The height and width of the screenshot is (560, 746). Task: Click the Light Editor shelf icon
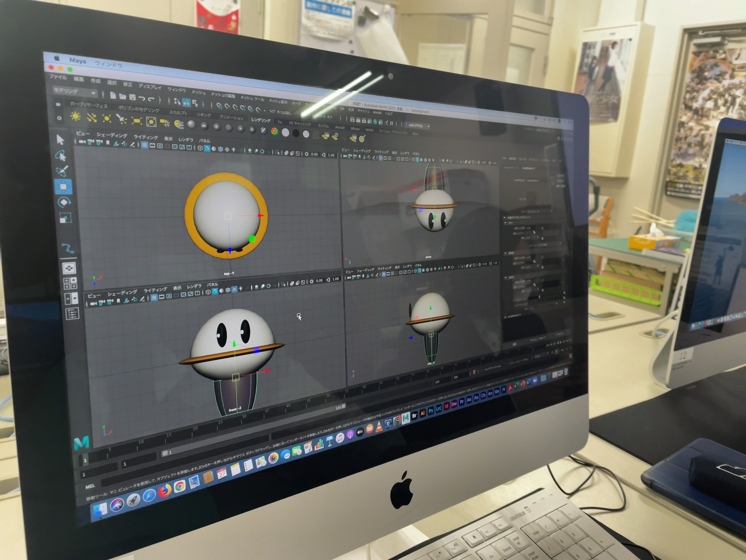pos(179,124)
